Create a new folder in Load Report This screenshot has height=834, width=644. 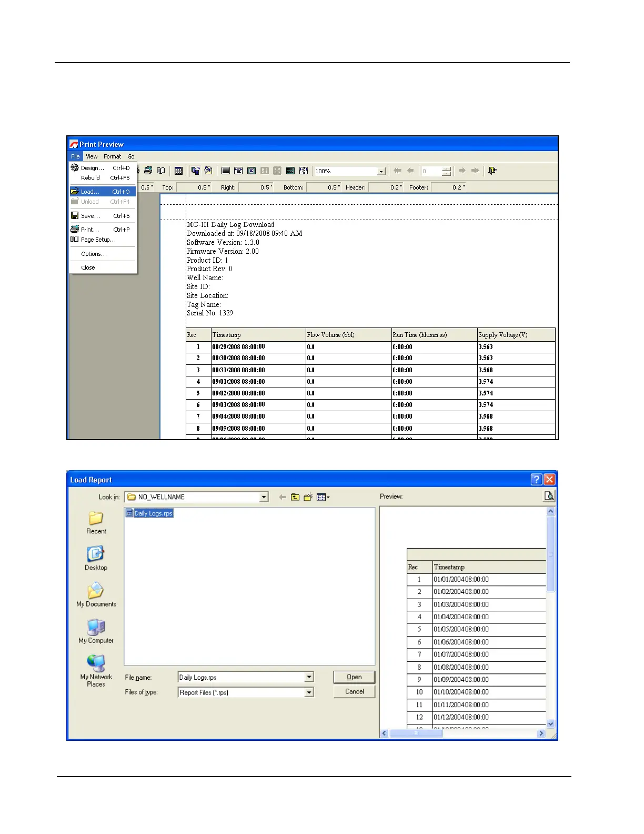click(x=308, y=497)
